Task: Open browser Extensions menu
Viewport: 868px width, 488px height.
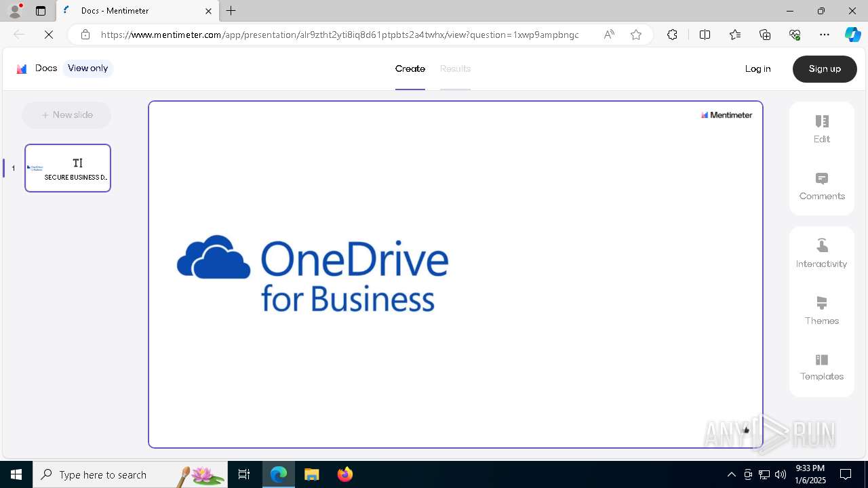Action: coord(672,35)
